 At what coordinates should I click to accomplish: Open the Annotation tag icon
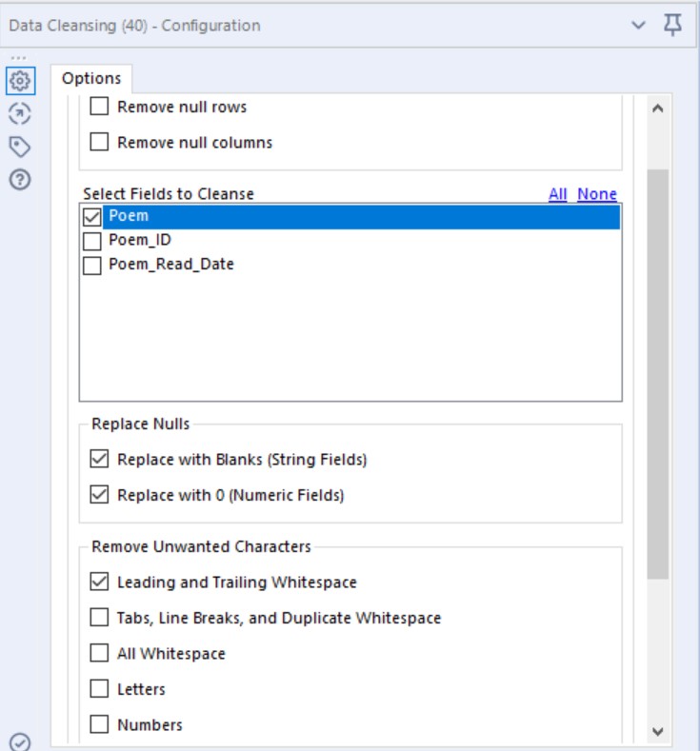pos(20,146)
